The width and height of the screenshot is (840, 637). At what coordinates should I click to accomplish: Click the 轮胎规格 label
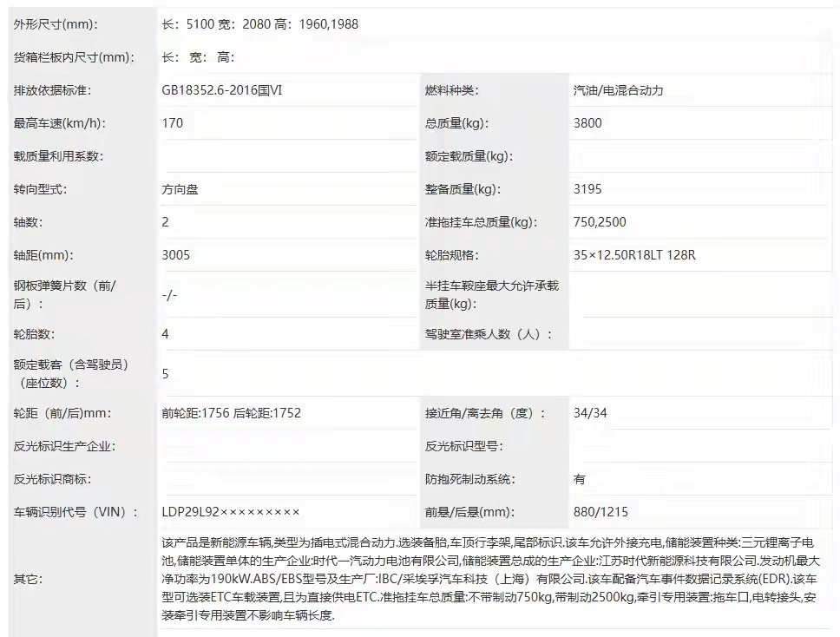click(x=451, y=255)
